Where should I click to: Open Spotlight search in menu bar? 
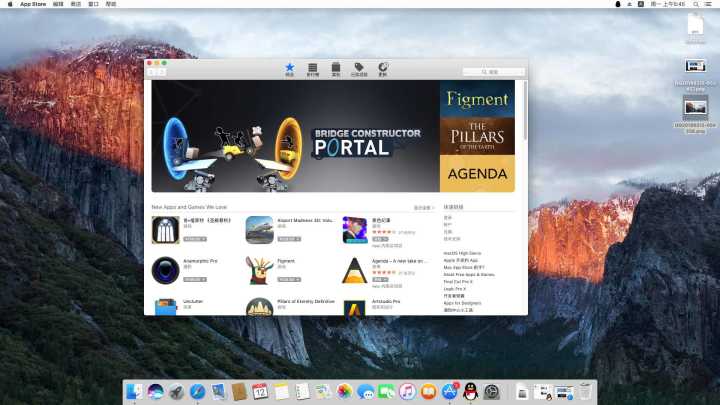click(x=696, y=4)
